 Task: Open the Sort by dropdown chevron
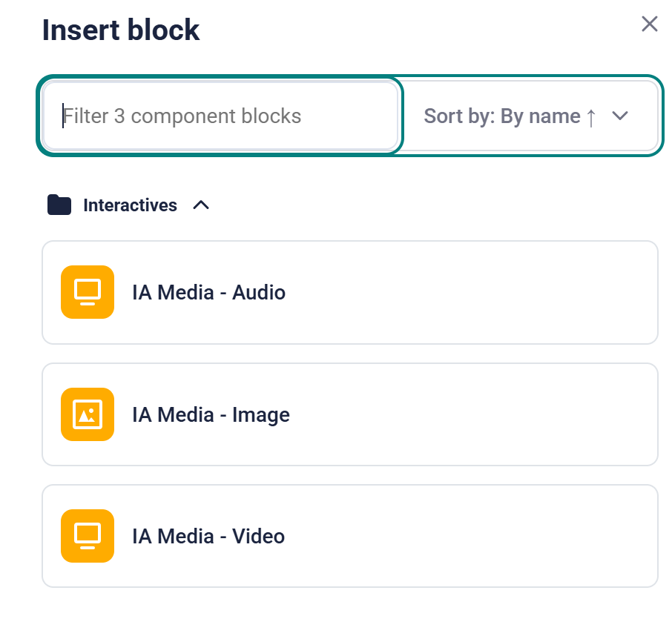620,116
